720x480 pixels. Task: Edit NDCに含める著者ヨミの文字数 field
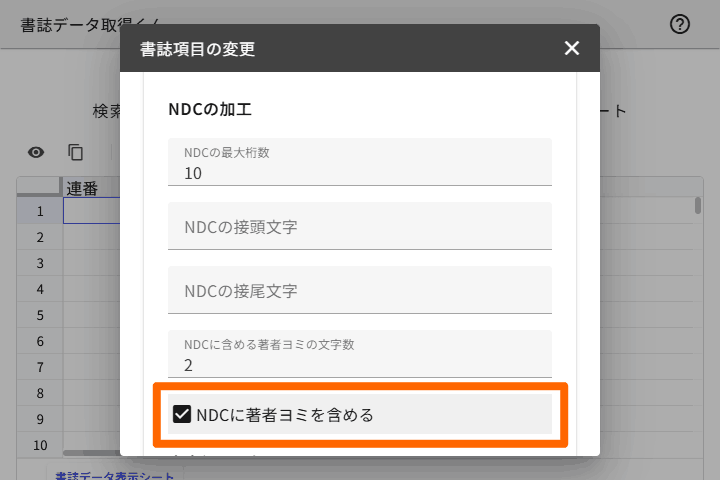(360, 354)
